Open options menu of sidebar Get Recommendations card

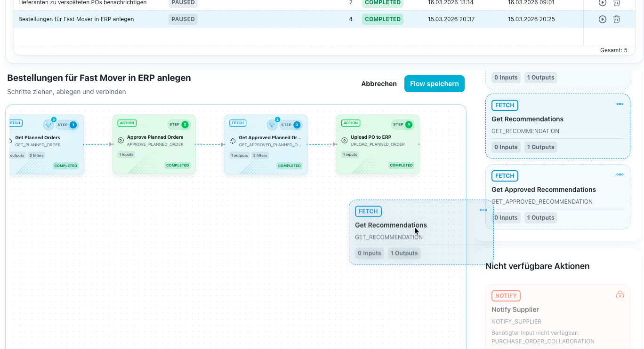[620, 104]
